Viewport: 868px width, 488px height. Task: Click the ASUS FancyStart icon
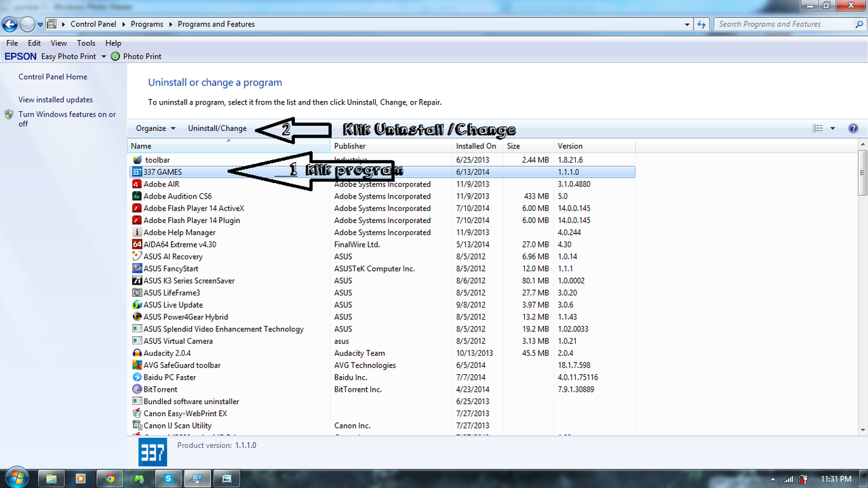[x=138, y=269]
